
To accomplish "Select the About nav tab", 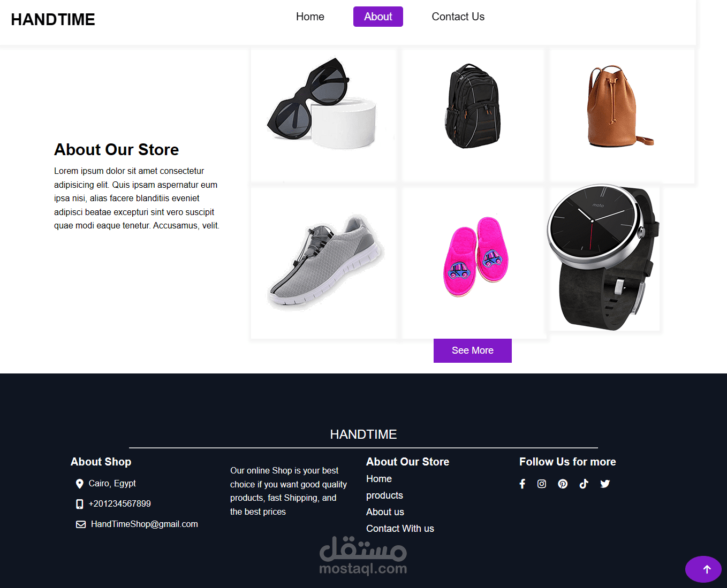I will 378,17.
